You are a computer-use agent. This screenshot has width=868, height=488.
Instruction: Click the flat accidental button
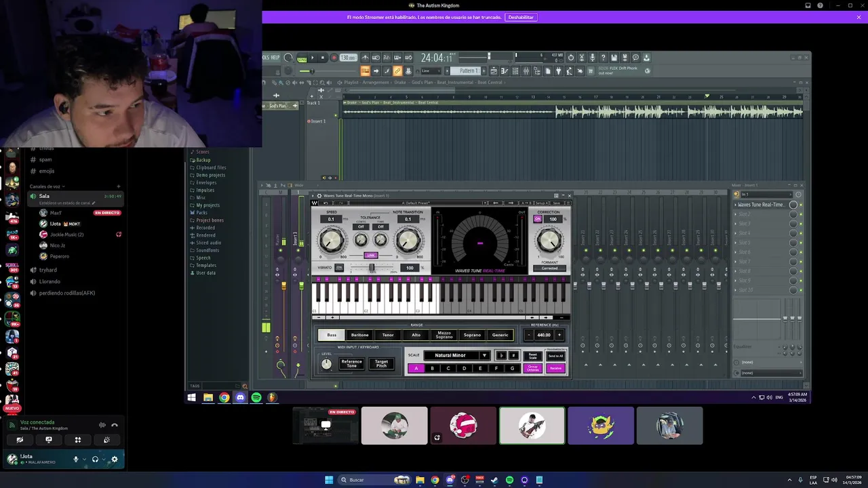tap(502, 355)
